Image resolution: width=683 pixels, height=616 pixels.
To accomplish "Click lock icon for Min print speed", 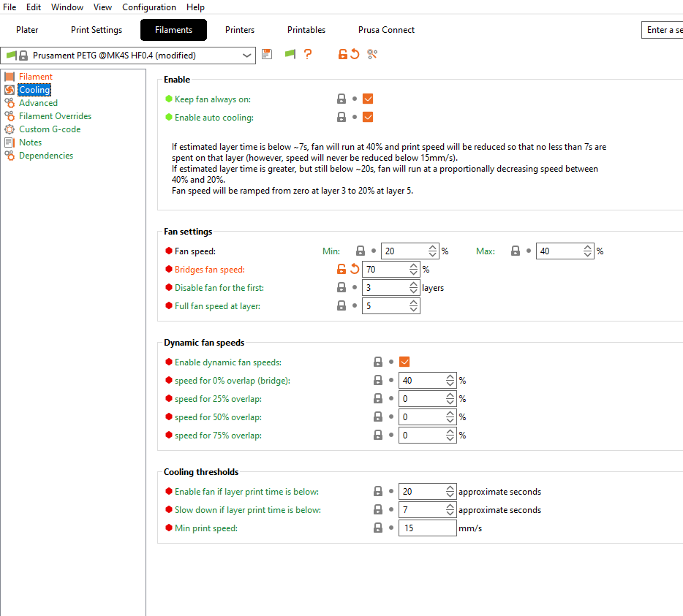I will [x=378, y=528].
